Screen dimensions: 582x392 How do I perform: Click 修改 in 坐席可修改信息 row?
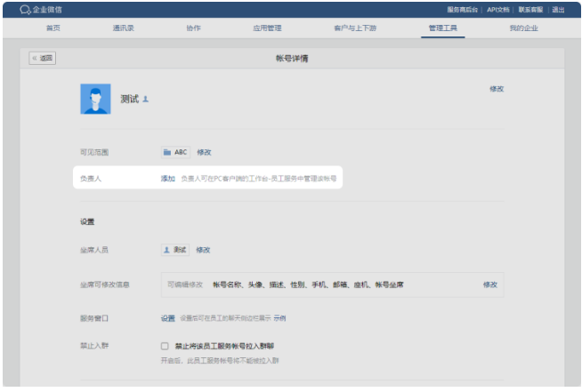pos(489,284)
